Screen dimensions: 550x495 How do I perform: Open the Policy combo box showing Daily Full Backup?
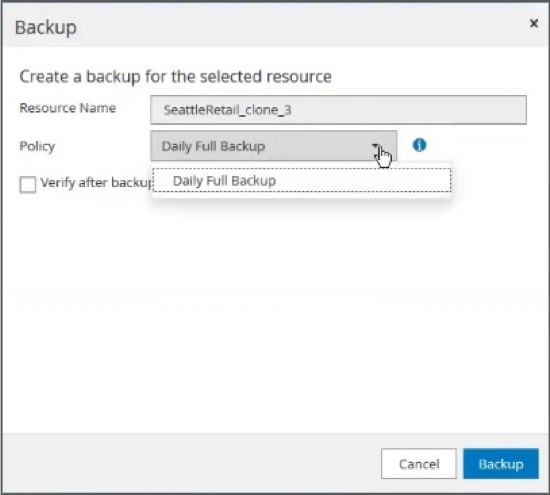tap(273, 146)
